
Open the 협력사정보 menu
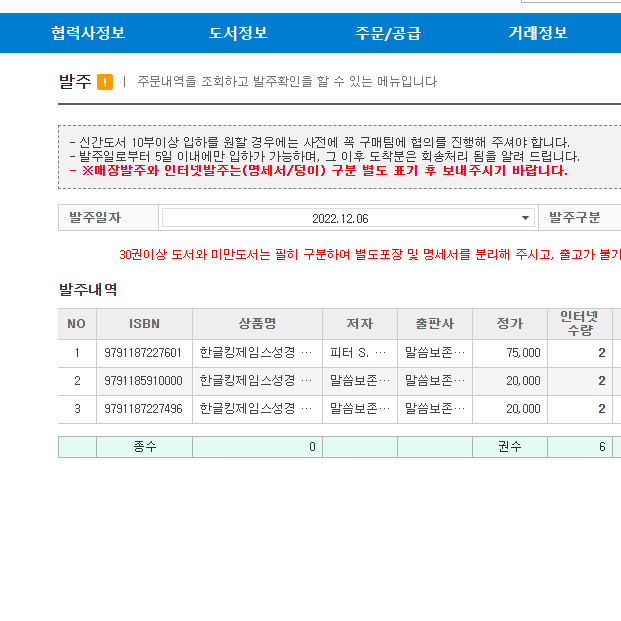(x=88, y=33)
